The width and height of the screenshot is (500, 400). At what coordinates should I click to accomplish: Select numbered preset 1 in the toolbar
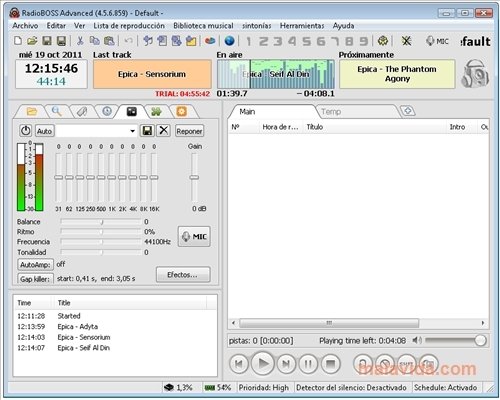click(248, 41)
